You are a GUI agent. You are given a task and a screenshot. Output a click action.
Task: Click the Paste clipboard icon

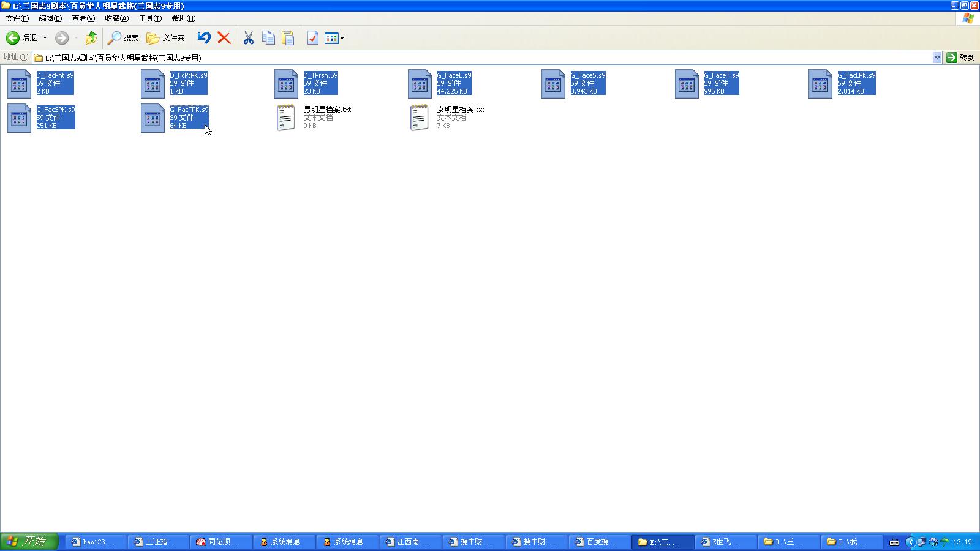point(288,38)
